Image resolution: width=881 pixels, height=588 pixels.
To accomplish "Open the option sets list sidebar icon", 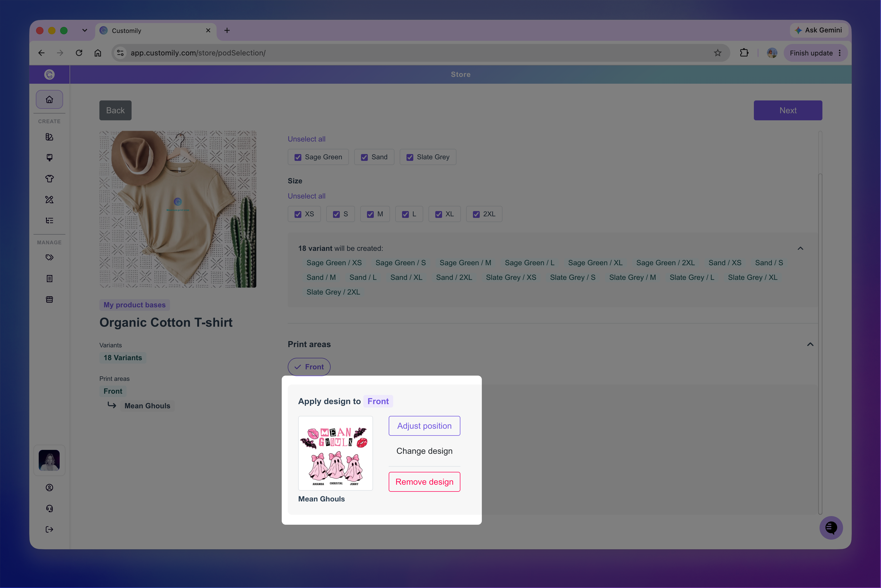I will (49, 220).
